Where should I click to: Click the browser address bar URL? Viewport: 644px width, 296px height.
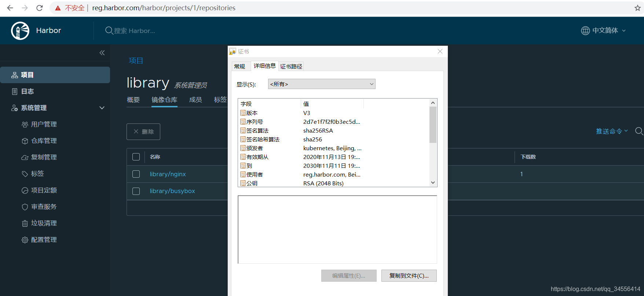(164, 8)
